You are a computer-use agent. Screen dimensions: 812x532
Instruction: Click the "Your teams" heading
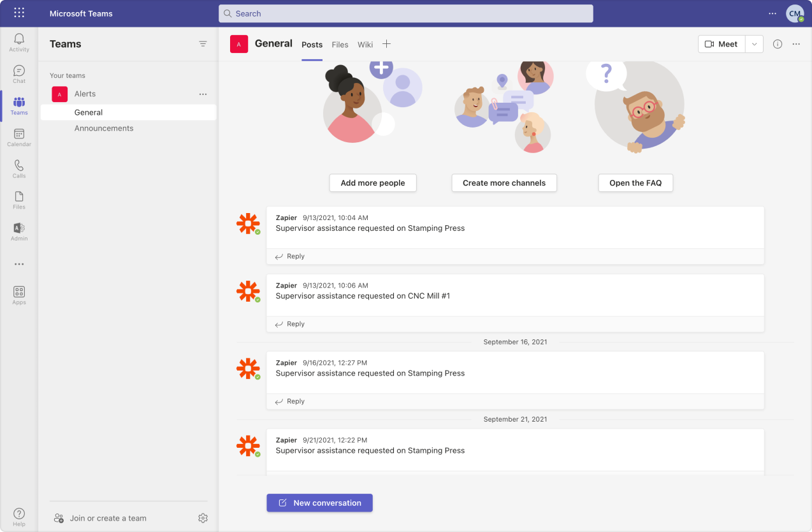pyautogui.click(x=68, y=75)
